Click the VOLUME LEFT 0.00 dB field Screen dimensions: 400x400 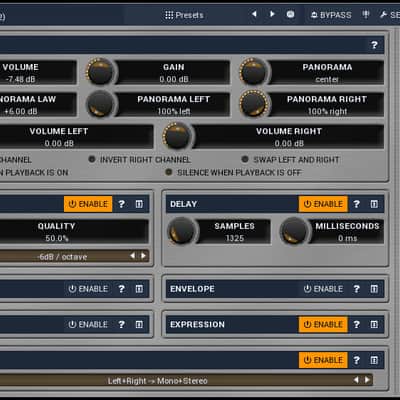point(76,137)
